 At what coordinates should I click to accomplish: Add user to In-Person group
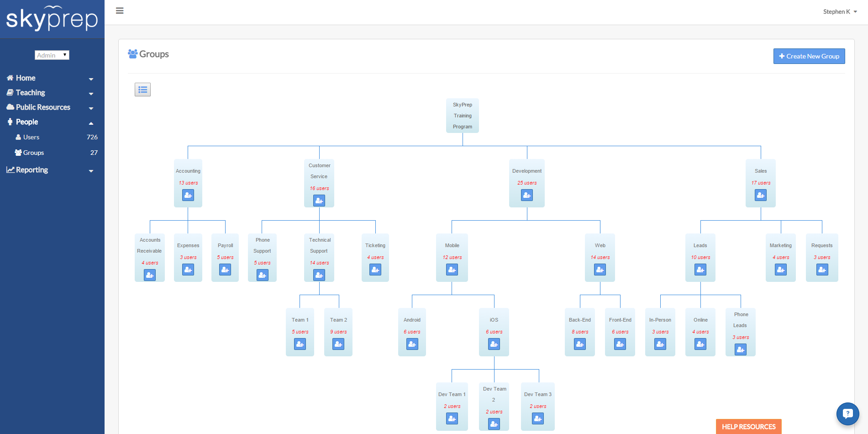tap(660, 344)
